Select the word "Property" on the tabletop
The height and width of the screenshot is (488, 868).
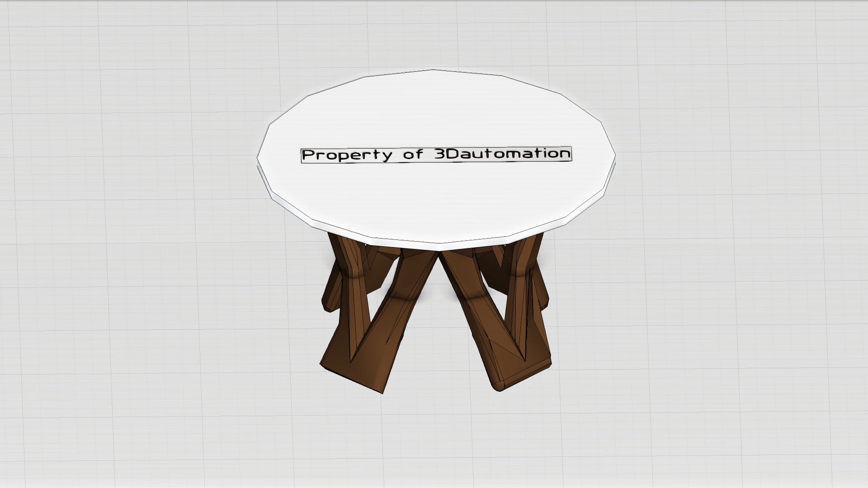point(347,155)
